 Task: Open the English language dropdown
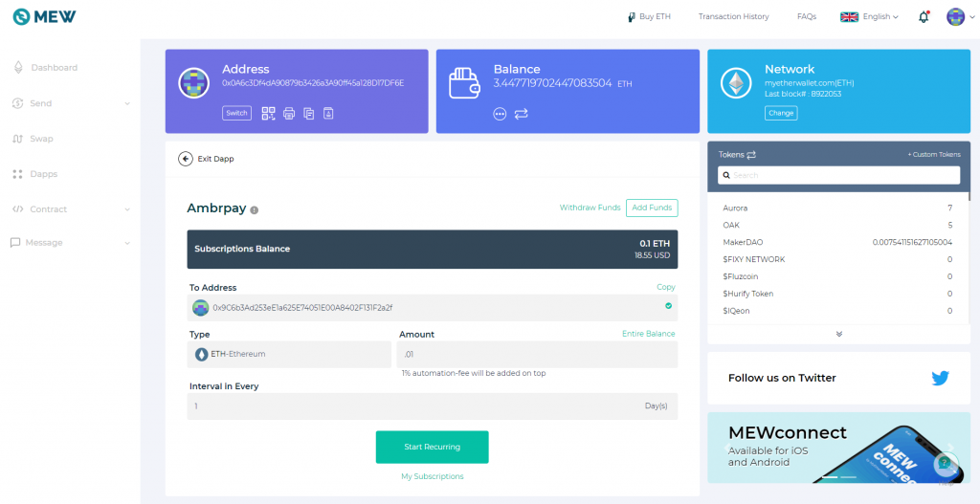pyautogui.click(x=869, y=17)
